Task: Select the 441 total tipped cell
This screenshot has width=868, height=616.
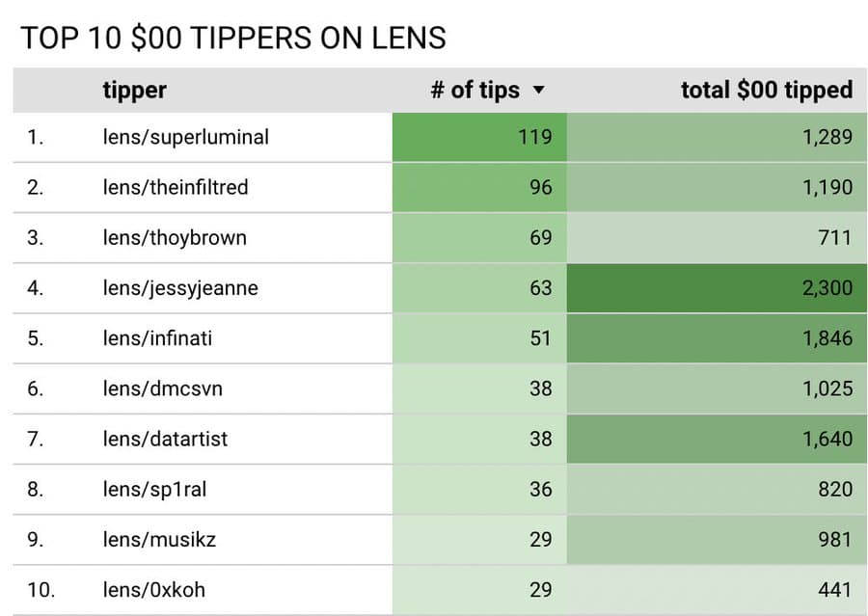Action: click(x=717, y=589)
